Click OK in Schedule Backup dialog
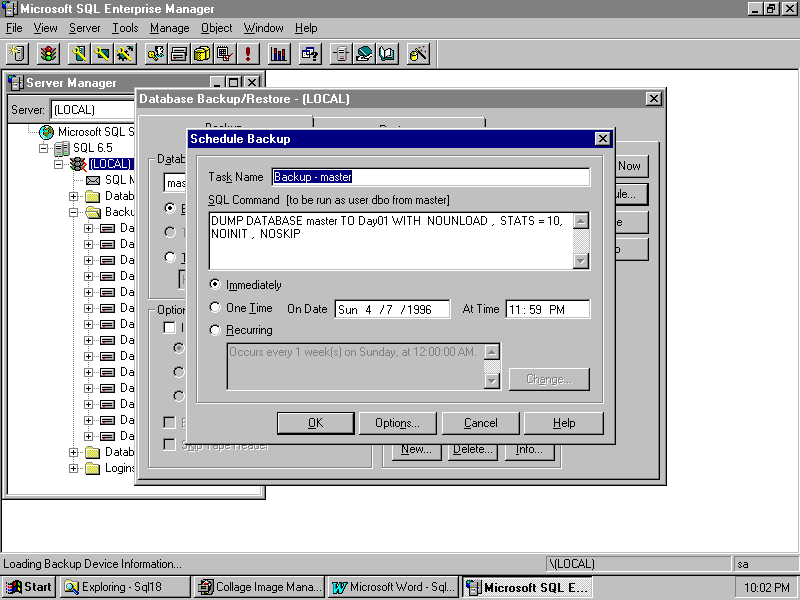800x600 pixels. pyautogui.click(x=315, y=423)
